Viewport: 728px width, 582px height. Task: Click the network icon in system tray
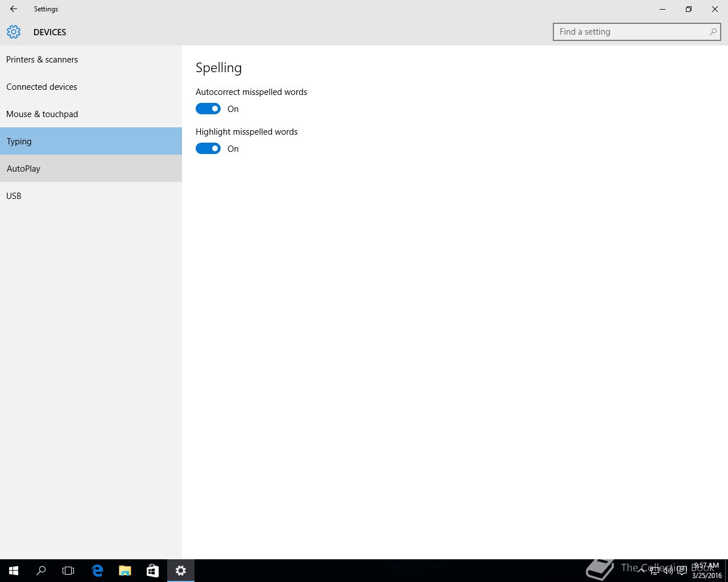[655, 571]
